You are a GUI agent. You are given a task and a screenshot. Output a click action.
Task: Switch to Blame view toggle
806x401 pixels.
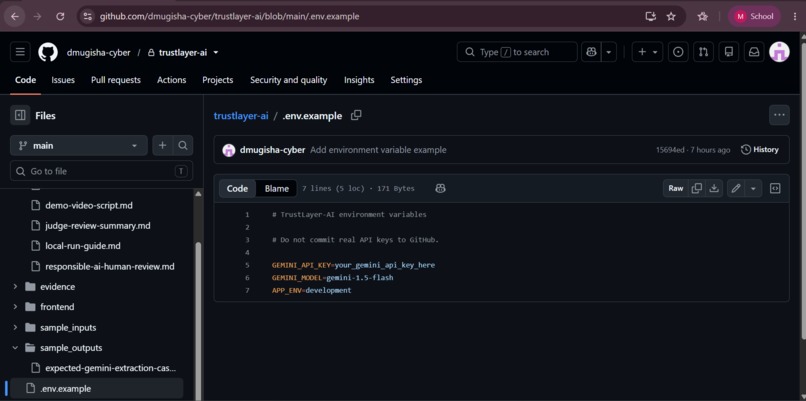point(277,188)
